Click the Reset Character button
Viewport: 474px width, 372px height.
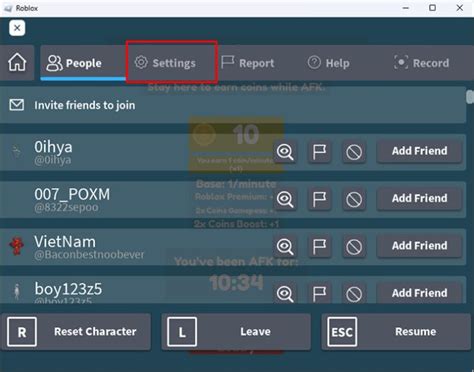[76, 332]
